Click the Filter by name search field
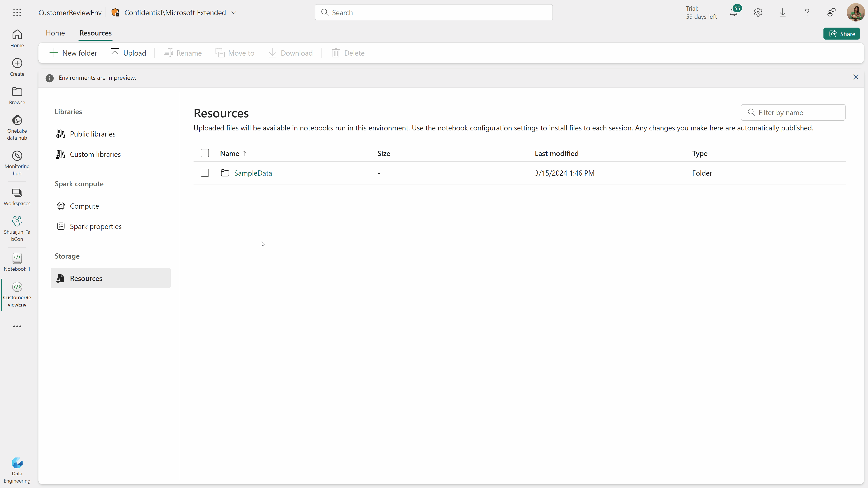The height and width of the screenshot is (488, 868). (x=793, y=113)
